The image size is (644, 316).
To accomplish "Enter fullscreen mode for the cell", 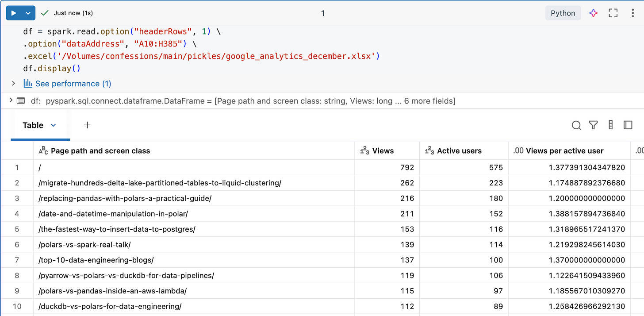I will pos(613,13).
